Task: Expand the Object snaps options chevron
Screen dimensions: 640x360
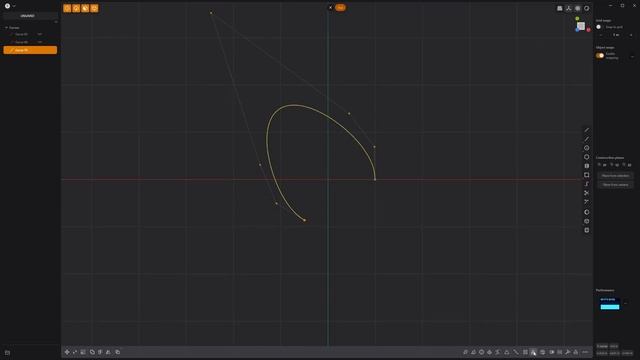Action: tap(632, 56)
